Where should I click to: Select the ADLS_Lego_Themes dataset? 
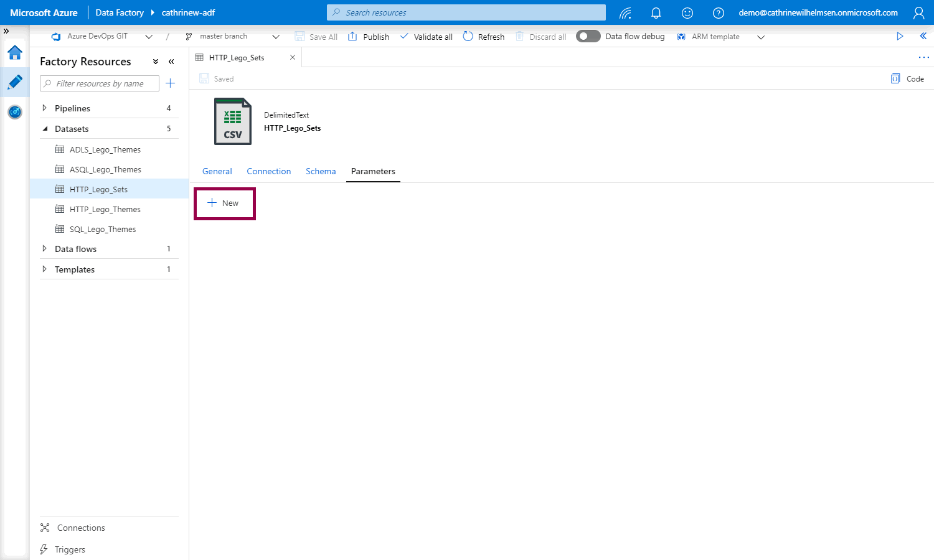pyautogui.click(x=105, y=150)
